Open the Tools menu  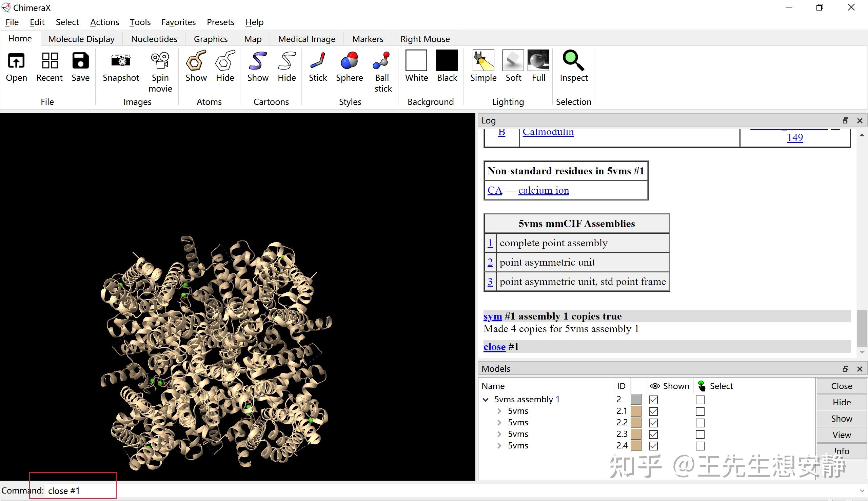click(140, 22)
